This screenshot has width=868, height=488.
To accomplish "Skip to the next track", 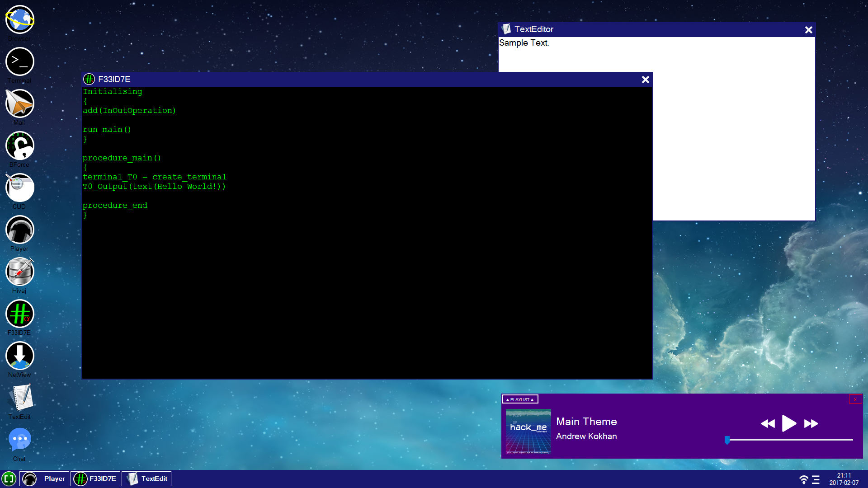I will point(811,423).
